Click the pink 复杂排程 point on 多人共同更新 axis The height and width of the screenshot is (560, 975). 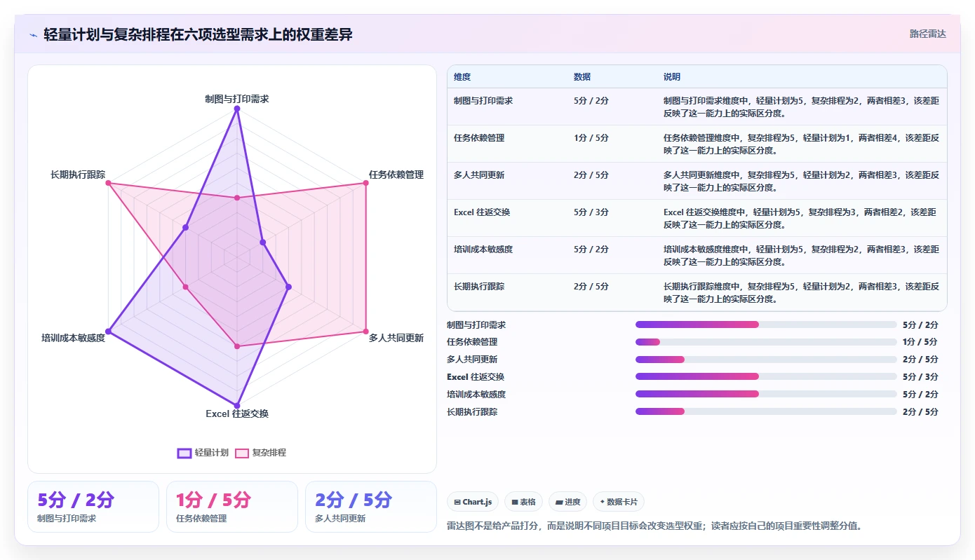tap(365, 332)
